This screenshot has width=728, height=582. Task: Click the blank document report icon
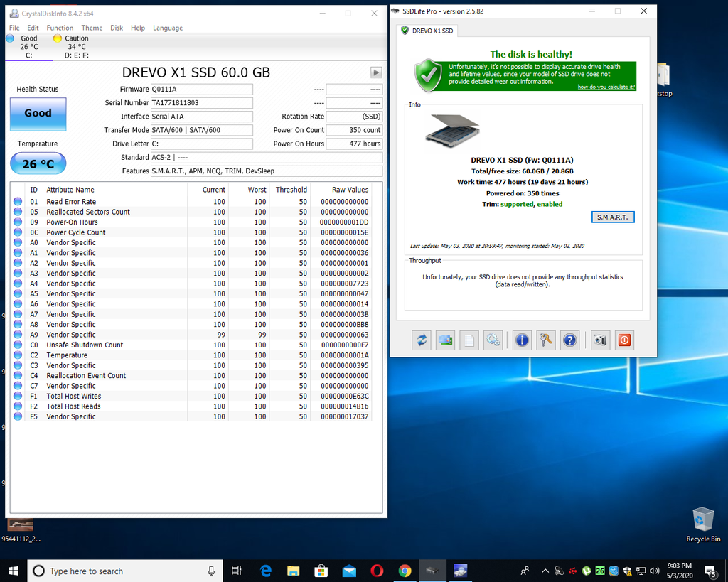(x=469, y=340)
